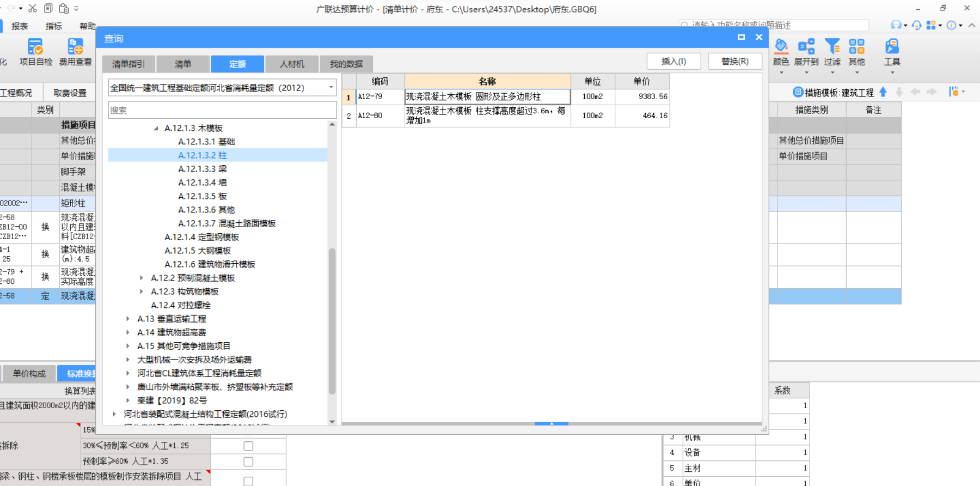Click the copy icon in quick toolbar
This screenshot has width=980, height=486.
pos(48,8)
